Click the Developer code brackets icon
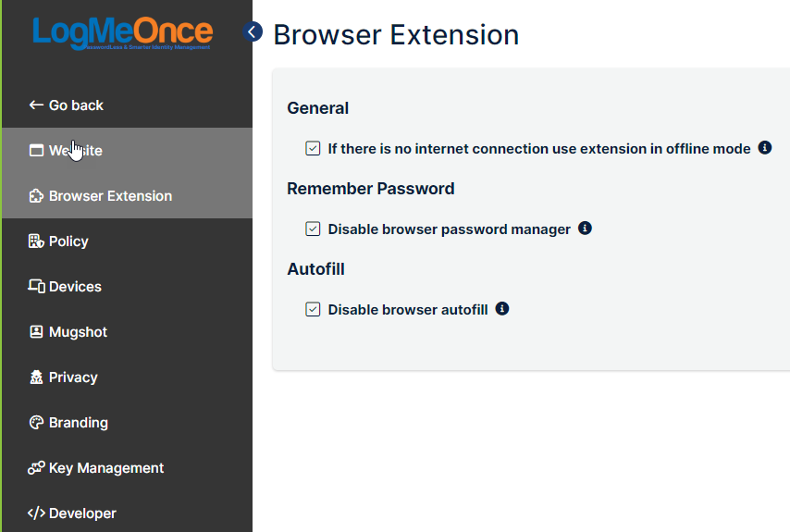This screenshot has height=532, width=790. click(36, 513)
